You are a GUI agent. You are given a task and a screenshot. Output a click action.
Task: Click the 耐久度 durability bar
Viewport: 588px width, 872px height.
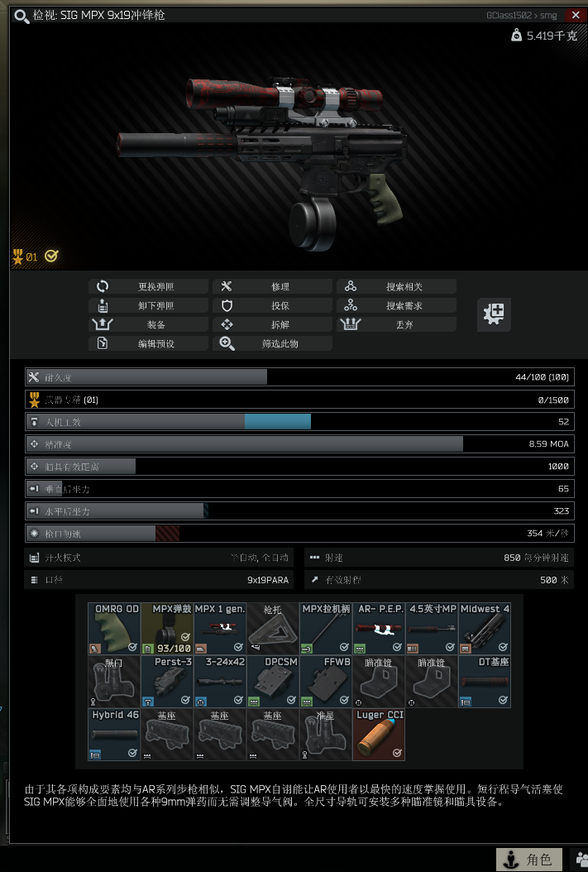pos(299,377)
